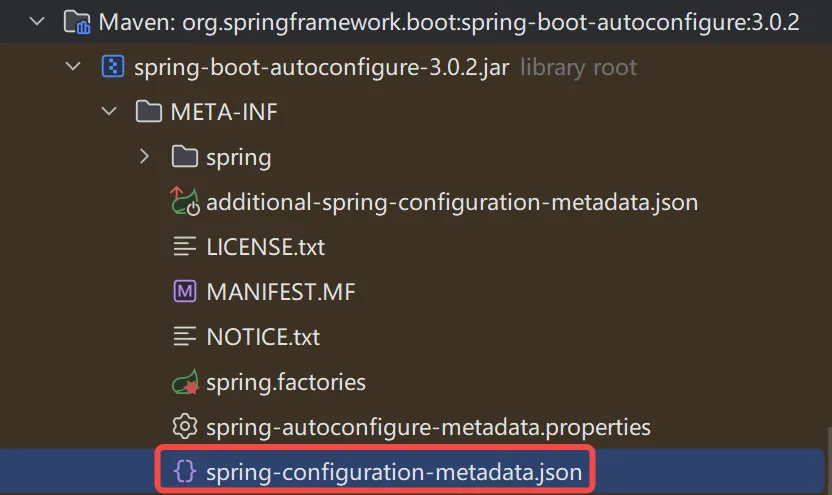The image size is (832, 495).
Task: Select the spring.factories file name
Action: (286, 382)
